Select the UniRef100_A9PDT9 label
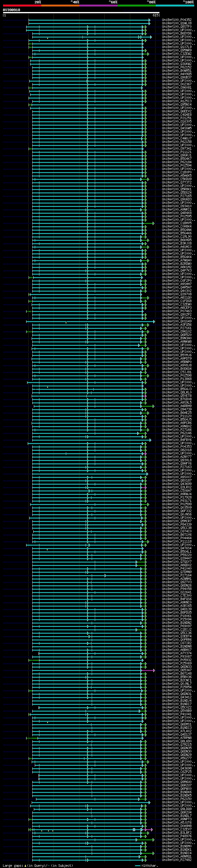The height and width of the screenshot is (868, 197). (177, 358)
